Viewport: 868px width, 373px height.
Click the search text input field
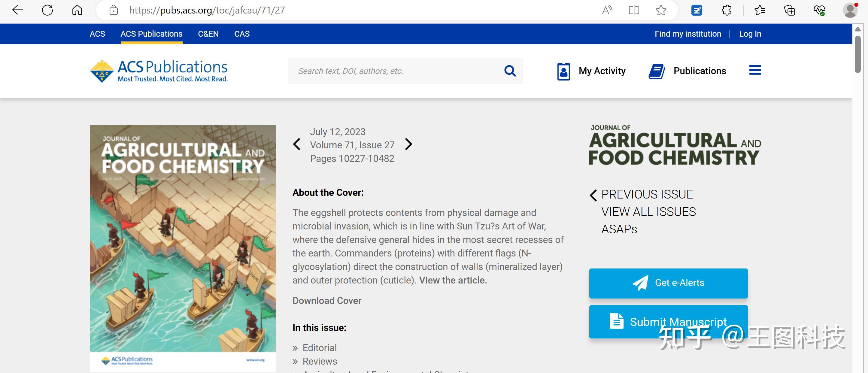(x=394, y=71)
